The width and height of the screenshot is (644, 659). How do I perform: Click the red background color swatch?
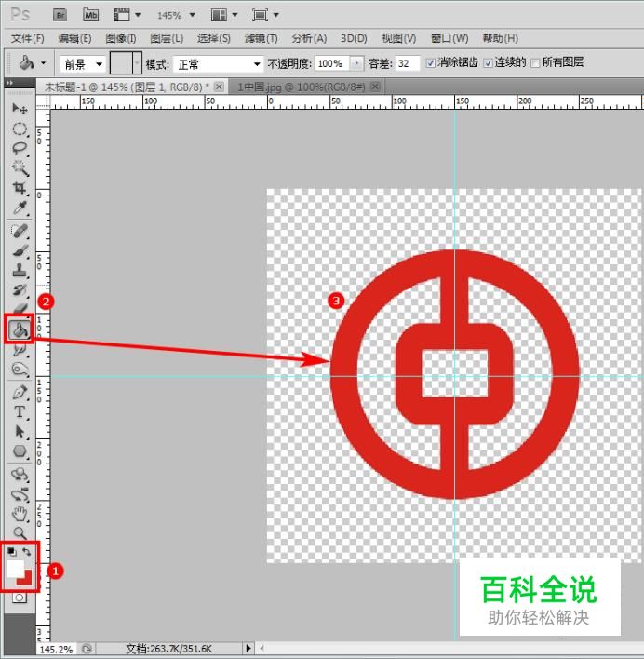click(26, 579)
